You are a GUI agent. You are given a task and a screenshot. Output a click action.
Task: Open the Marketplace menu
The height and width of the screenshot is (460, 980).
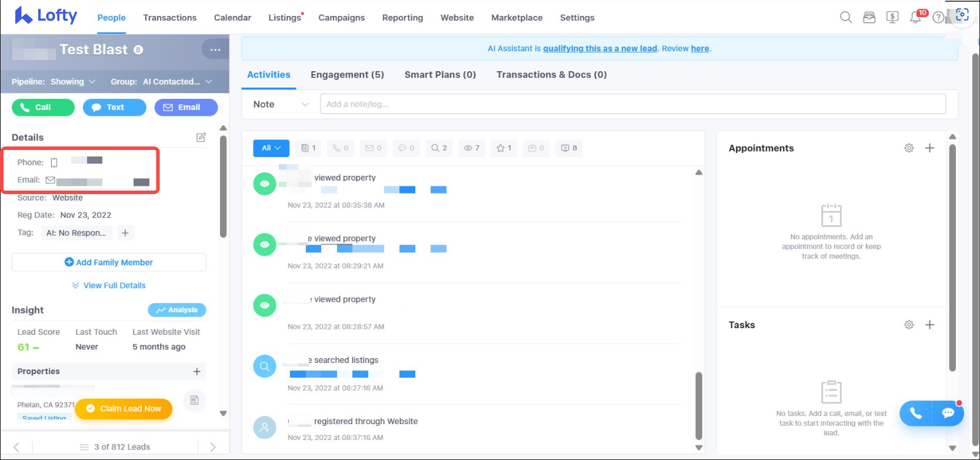[517, 18]
